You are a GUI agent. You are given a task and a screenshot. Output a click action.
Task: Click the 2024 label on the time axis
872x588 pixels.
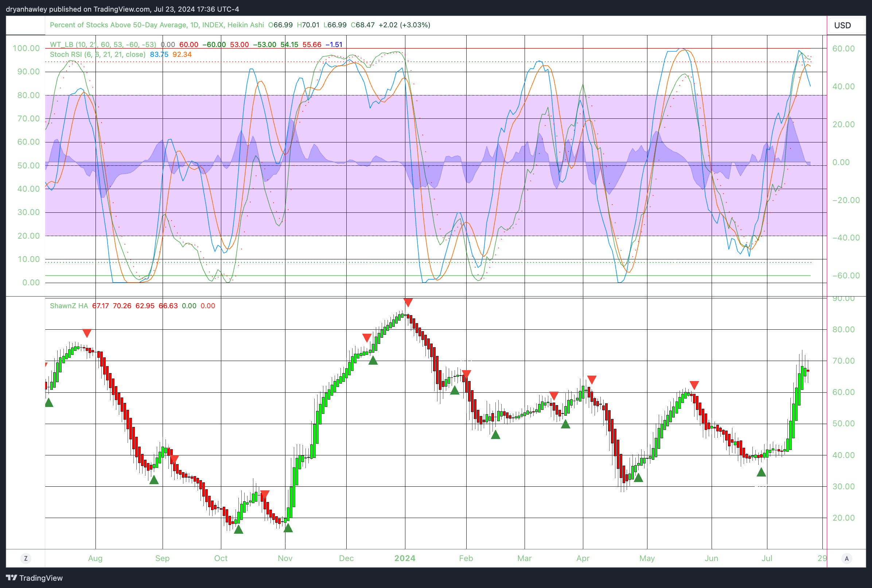coord(405,558)
